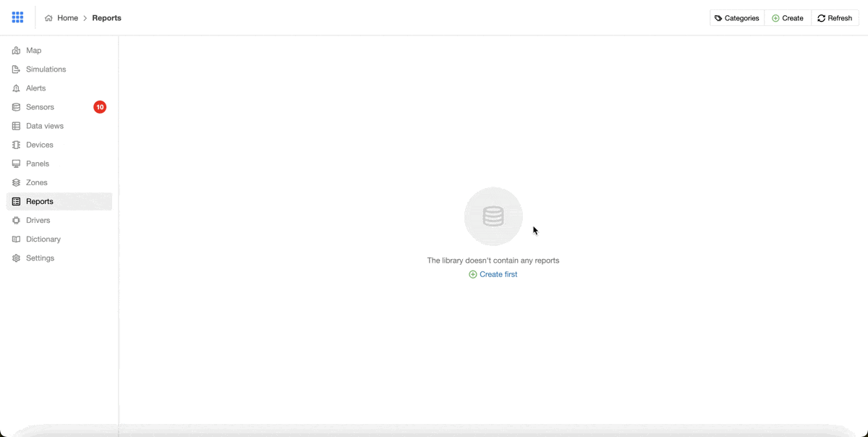The width and height of the screenshot is (868, 437).
Task: Click the red 10 badge on Sensors
Action: tap(100, 107)
